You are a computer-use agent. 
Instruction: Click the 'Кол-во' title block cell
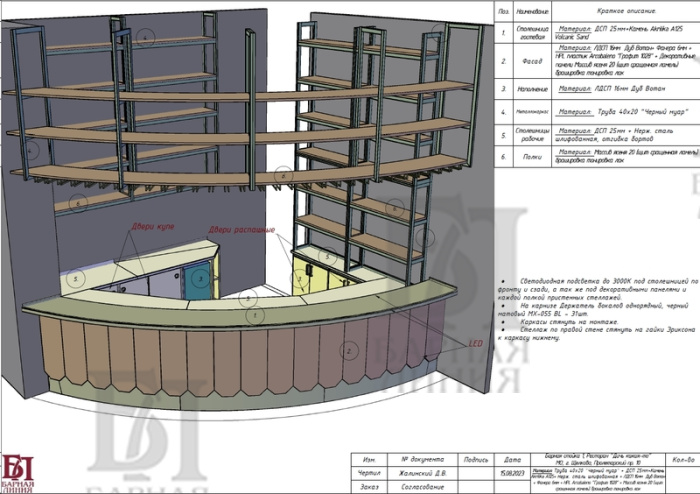click(683, 460)
